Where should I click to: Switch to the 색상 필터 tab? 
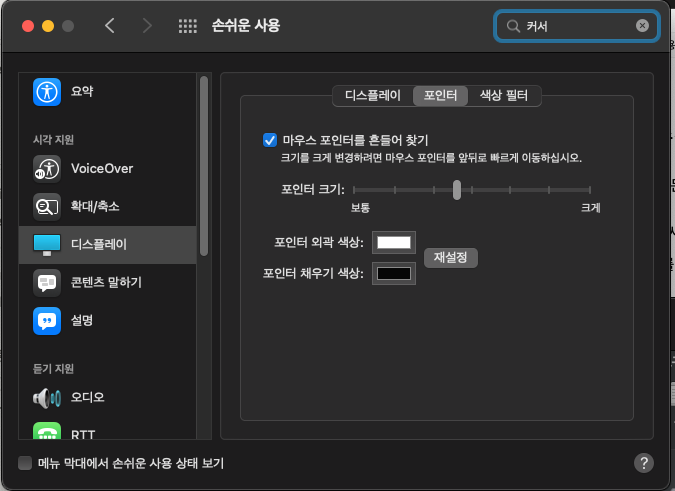504,96
